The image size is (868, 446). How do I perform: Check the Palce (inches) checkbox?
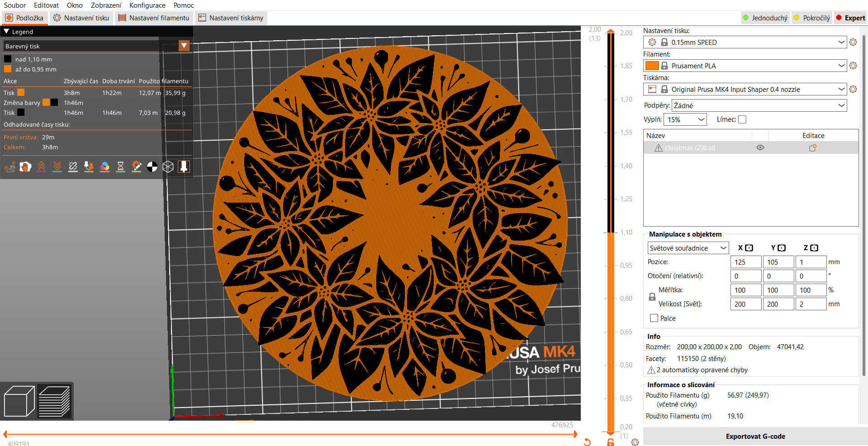click(x=654, y=318)
